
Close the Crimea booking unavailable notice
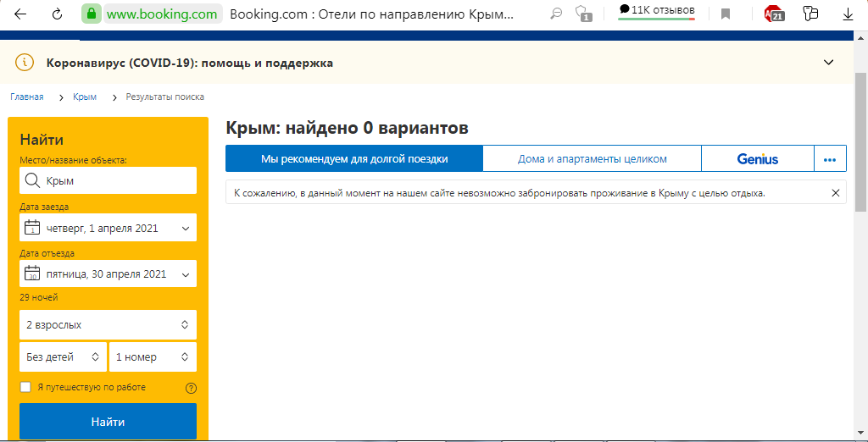click(x=836, y=193)
